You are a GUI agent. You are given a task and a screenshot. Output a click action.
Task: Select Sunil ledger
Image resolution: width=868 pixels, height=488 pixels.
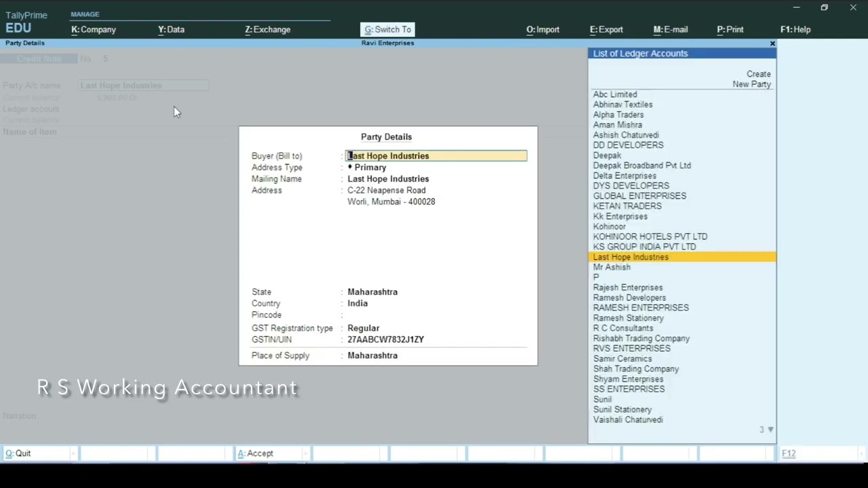pyautogui.click(x=602, y=399)
